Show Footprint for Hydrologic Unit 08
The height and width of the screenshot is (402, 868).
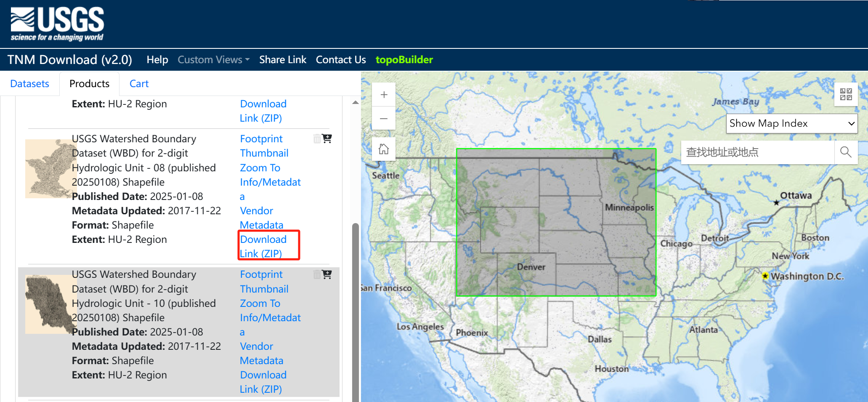(x=261, y=139)
